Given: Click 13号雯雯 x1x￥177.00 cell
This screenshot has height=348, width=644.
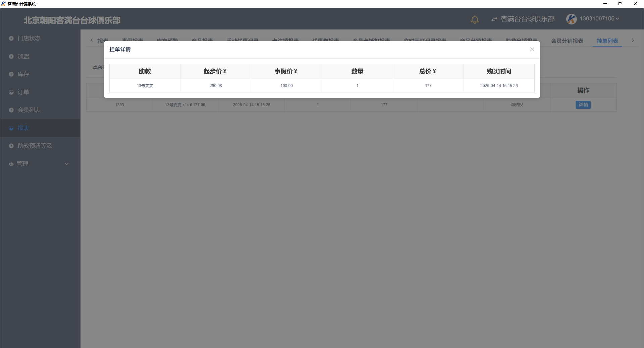Looking at the screenshot, I should [185, 105].
